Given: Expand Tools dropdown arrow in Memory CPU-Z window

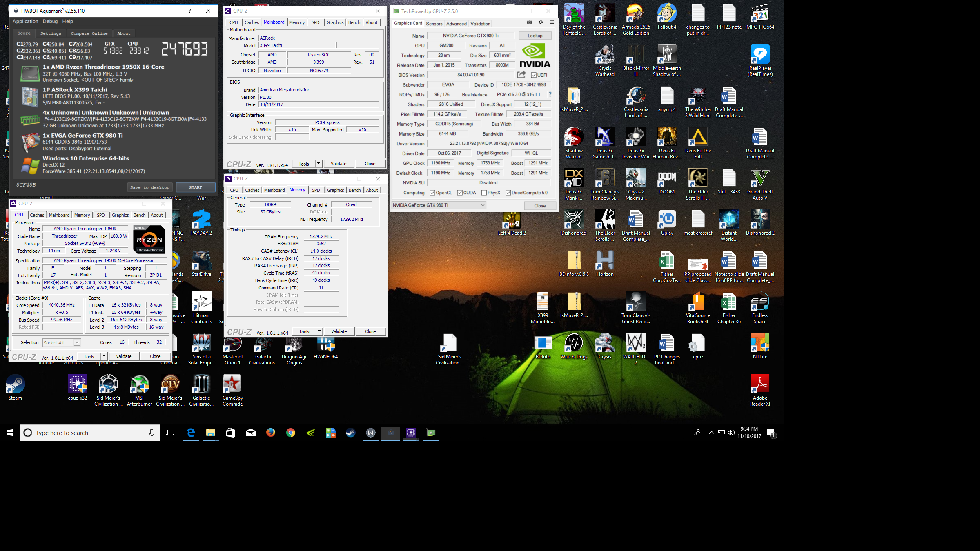Looking at the screenshot, I should coord(319,331).
